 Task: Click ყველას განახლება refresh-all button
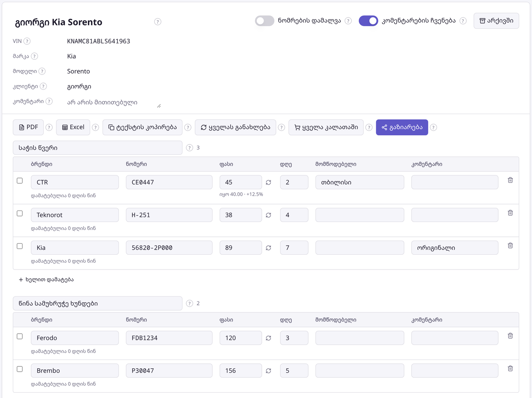coord(236,127)
